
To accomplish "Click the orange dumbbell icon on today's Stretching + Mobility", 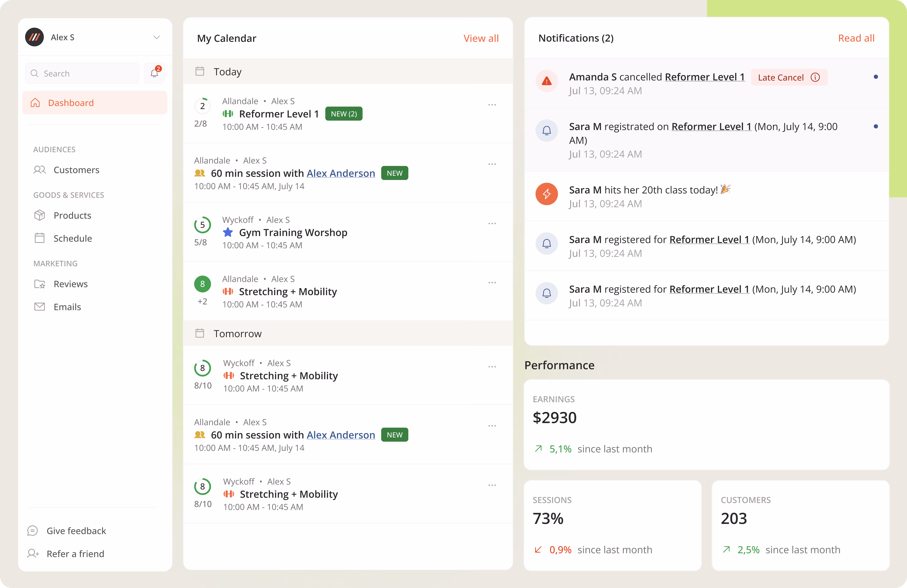I will [x=228, y=291].
